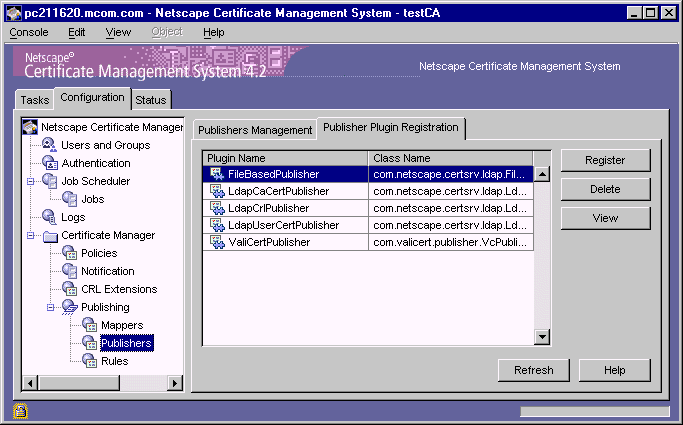
Task: Click the tree pane scroll left arrow
Action: tap(30, 383)
